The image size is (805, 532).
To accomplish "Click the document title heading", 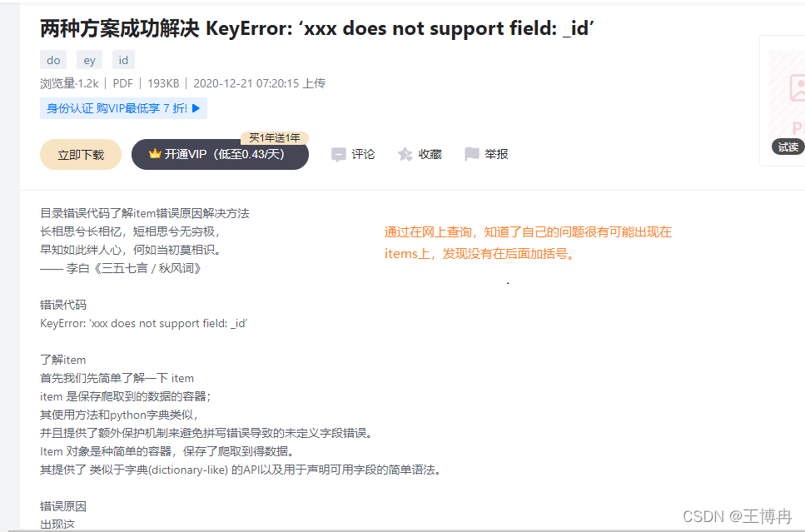I will (x=317, y=28).
